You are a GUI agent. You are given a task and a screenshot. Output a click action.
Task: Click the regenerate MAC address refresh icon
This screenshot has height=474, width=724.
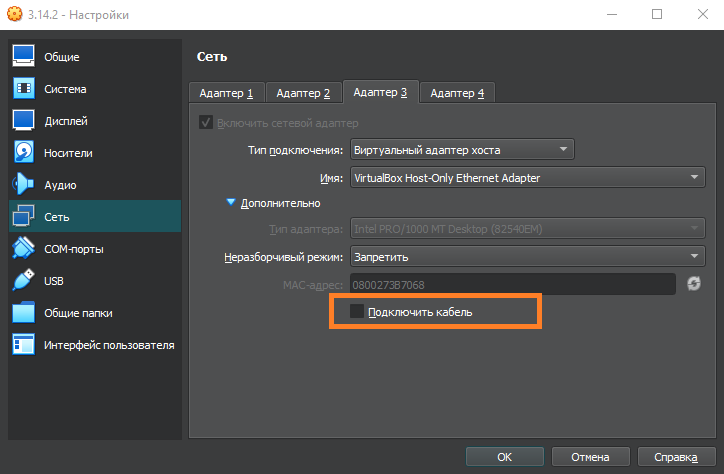click(694, 284)
